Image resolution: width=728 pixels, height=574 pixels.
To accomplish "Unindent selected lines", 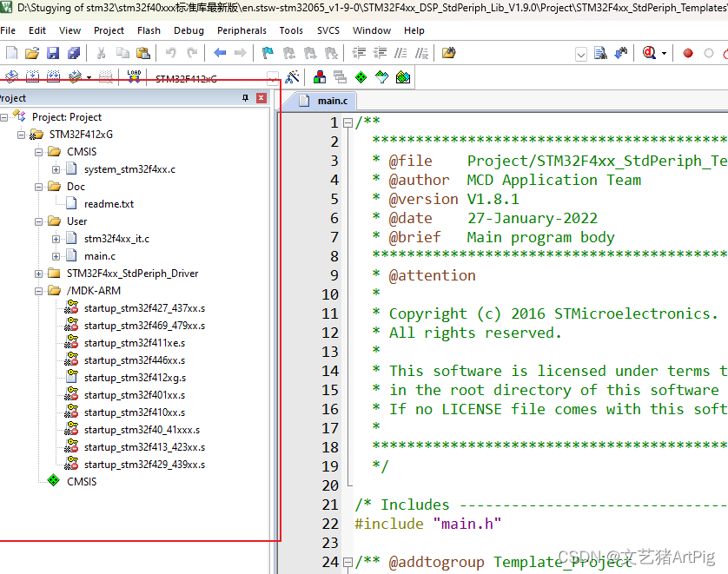I will 380,53.
